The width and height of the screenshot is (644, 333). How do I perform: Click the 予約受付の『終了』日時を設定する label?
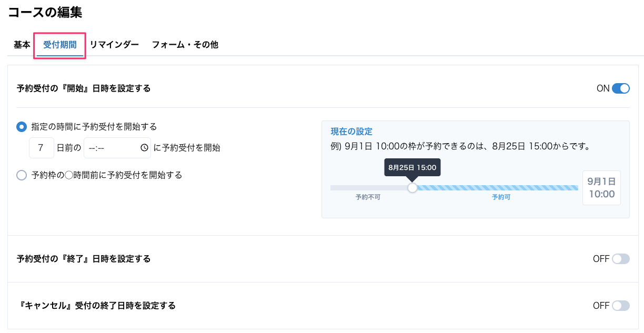(x=84, y=259)
